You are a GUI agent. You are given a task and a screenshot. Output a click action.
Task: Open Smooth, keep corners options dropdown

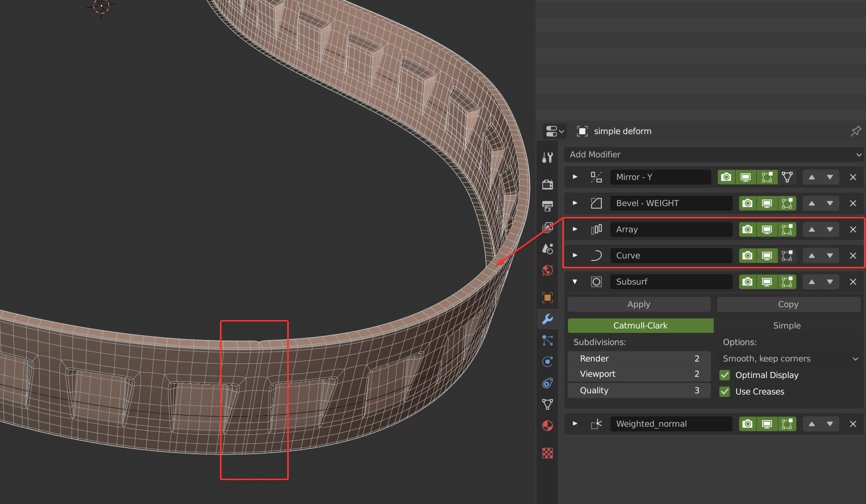tap(789, 359)
